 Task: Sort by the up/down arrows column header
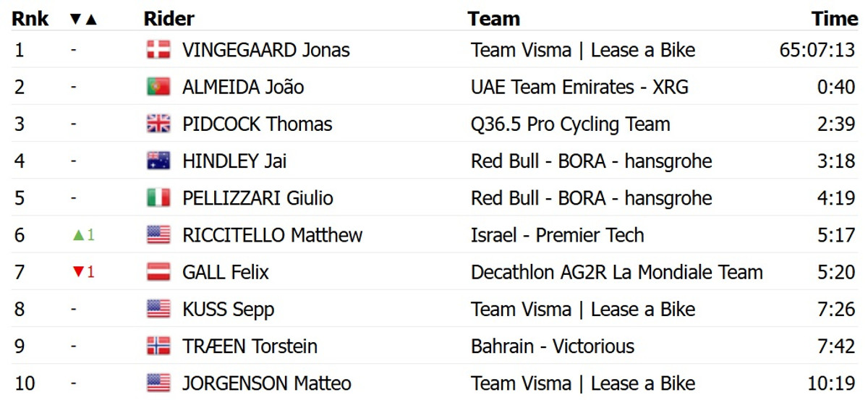(83, 19)
